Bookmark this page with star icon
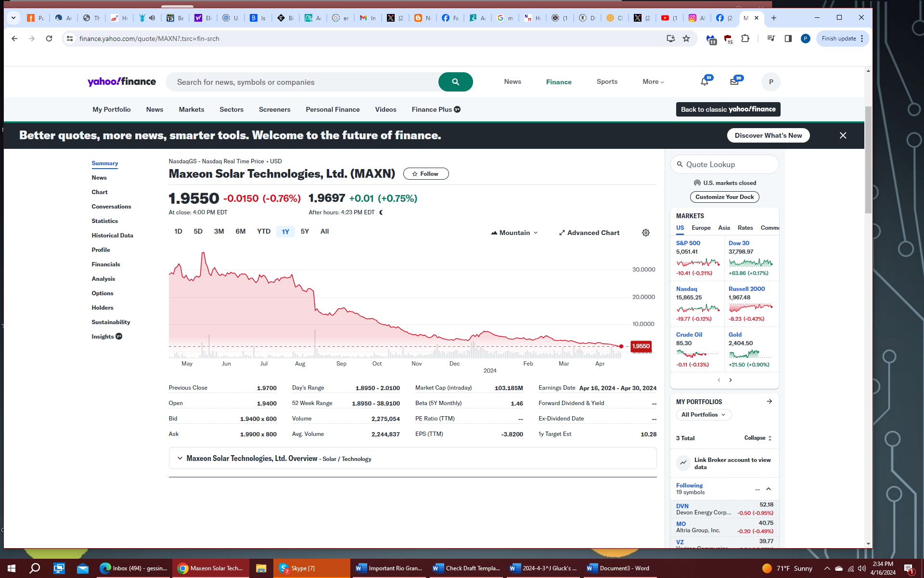The width and height of the screenshot is (924, 578). (686, 39)
